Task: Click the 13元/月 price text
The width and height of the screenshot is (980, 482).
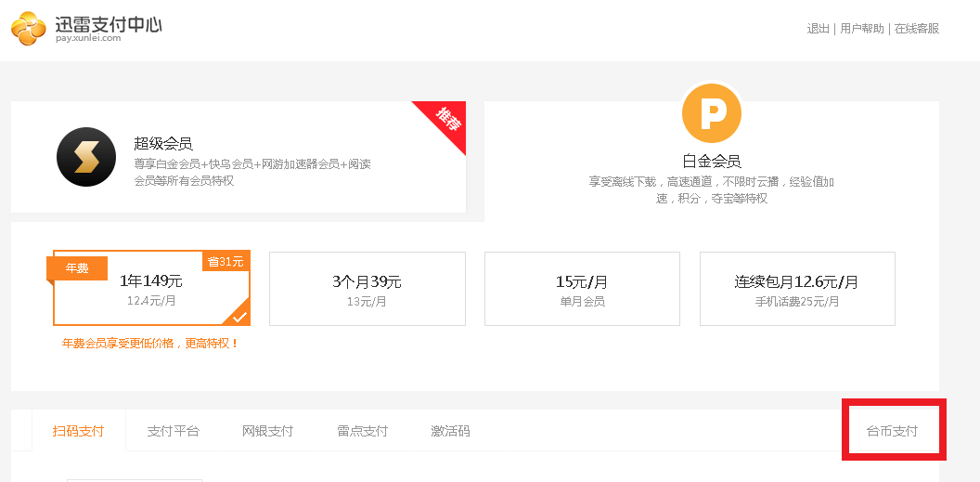Action: (367, 301)
